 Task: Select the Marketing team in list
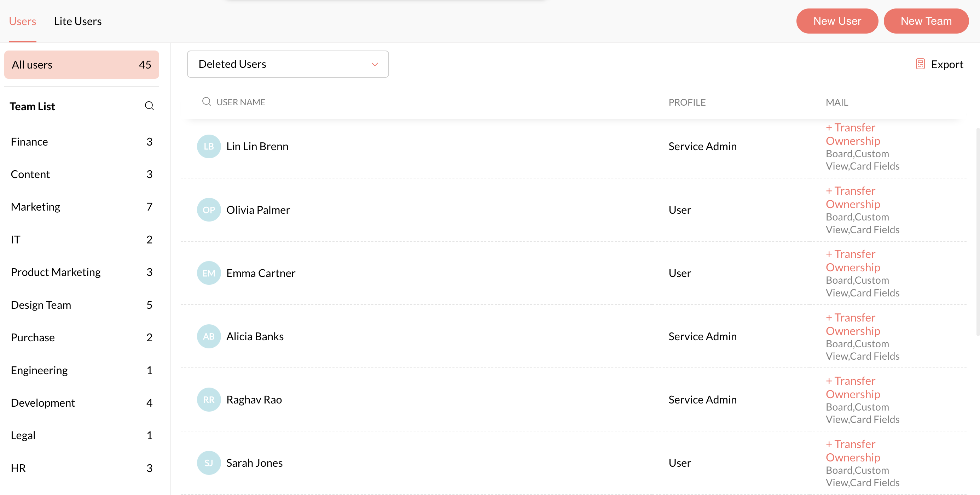(x=35, y=206)
